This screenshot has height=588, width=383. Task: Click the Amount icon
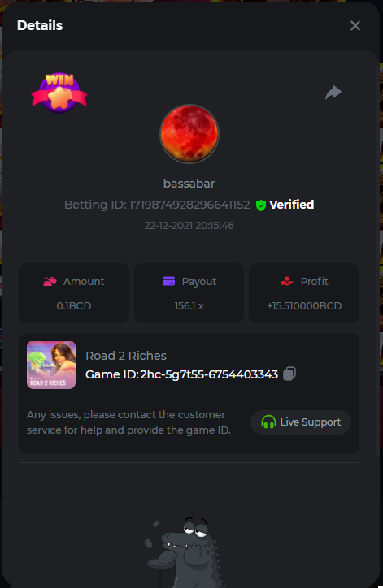click(x=50, y=281)
